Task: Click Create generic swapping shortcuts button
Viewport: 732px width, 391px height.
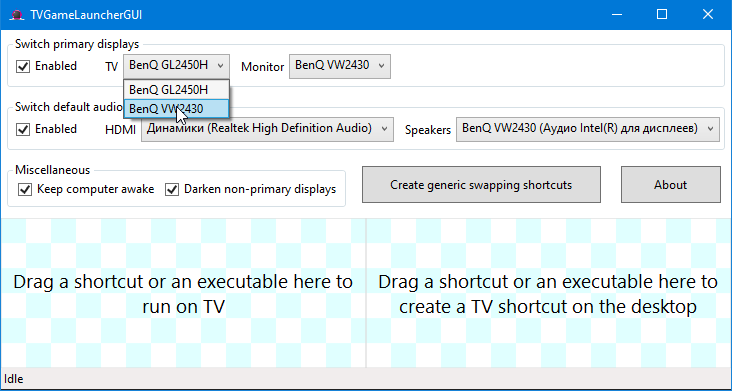Action: pyautogui.click(x=481, y=185)
